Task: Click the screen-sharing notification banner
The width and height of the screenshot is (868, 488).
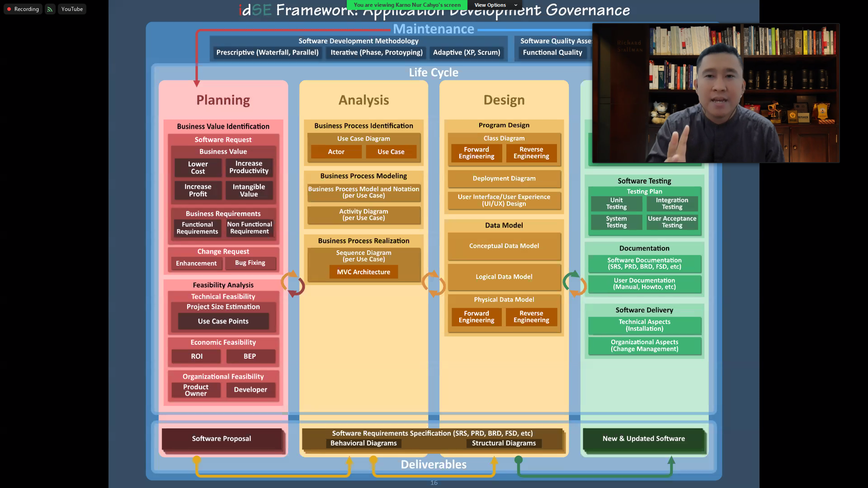Action: click(x=407, y=5)
